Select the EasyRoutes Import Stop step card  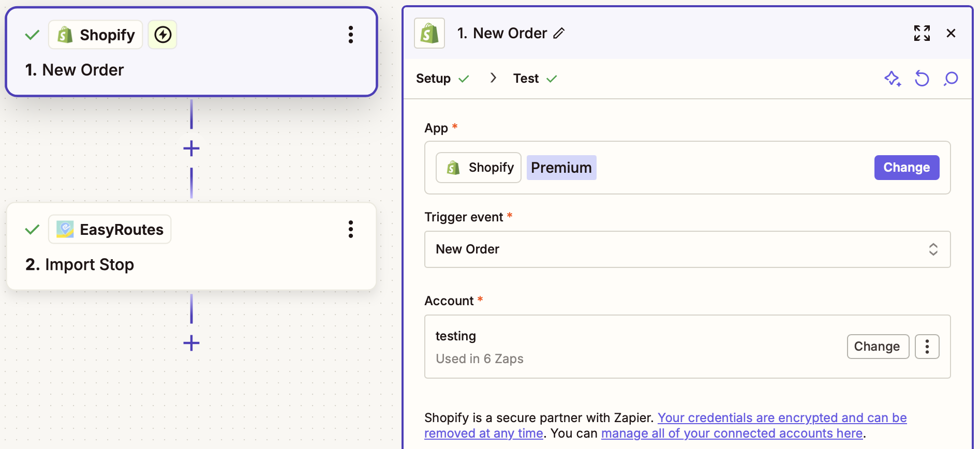coord(191,264)
